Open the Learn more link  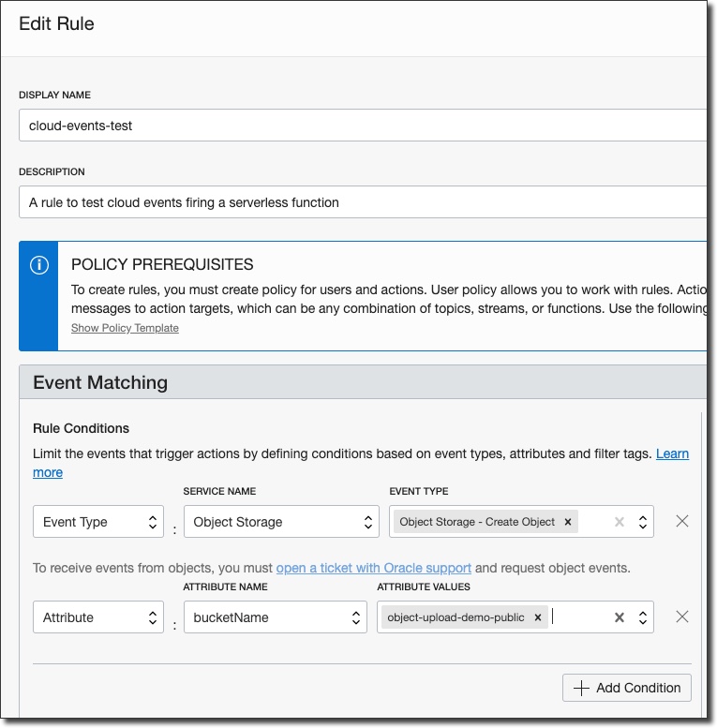[672, 453]
